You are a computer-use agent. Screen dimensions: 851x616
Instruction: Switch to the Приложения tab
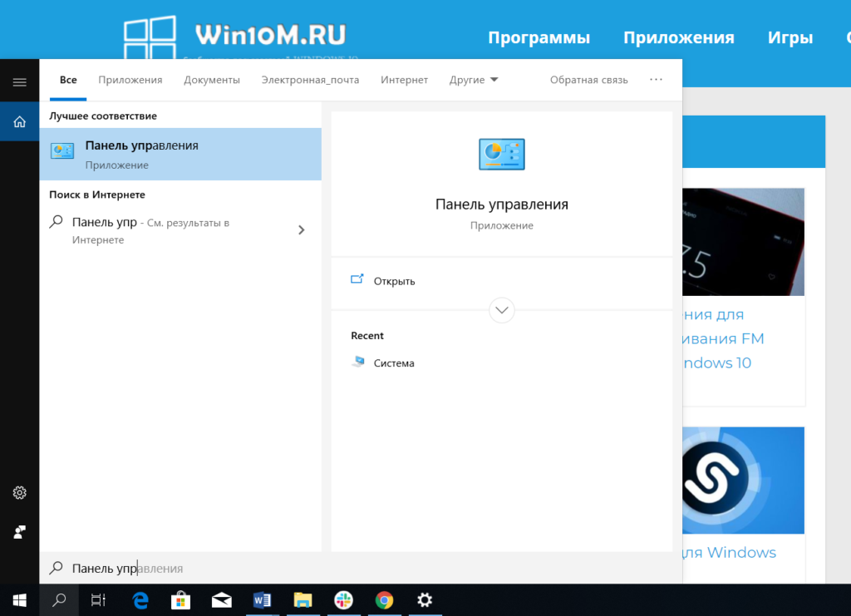[130, 80]
